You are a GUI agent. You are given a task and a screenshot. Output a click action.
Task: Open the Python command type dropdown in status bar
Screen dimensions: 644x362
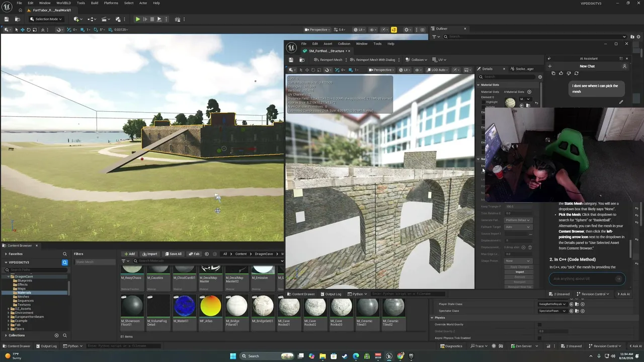(73, 346)
